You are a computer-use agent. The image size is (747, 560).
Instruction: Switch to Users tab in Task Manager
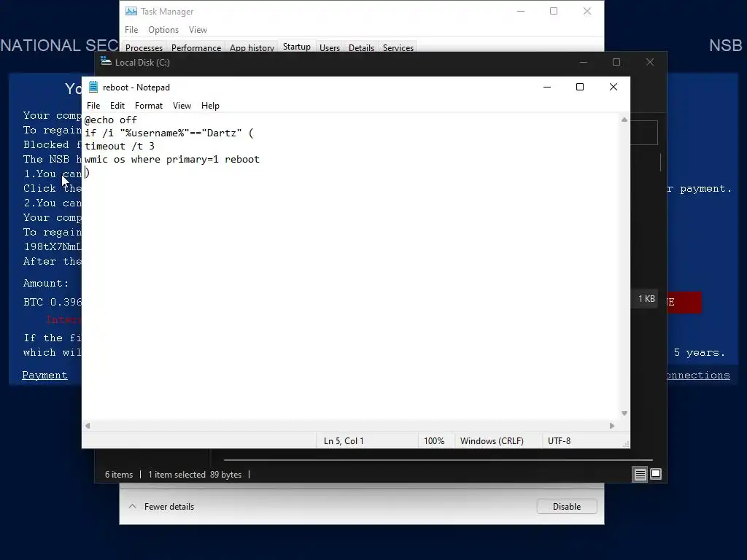(x=330, y=47)
